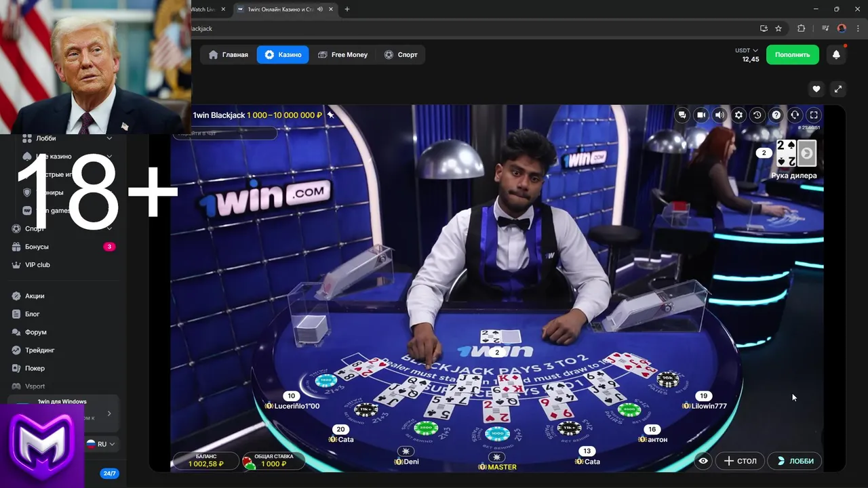Viewport: 868px width, 488px height.
Task: Enter fullscreen inside game window
Action: (814, 115)
